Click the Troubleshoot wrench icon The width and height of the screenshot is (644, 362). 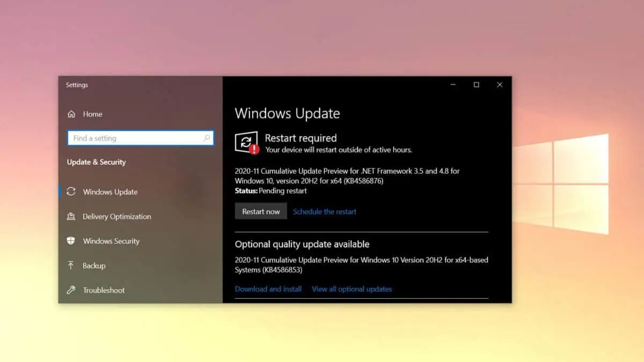pyautogui.click(x=71, y=290)
